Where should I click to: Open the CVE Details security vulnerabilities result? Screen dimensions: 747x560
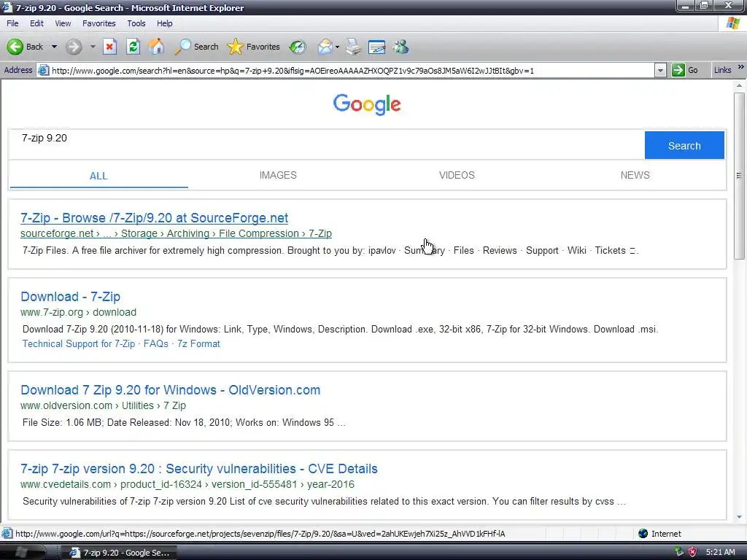tap(199, 469)
